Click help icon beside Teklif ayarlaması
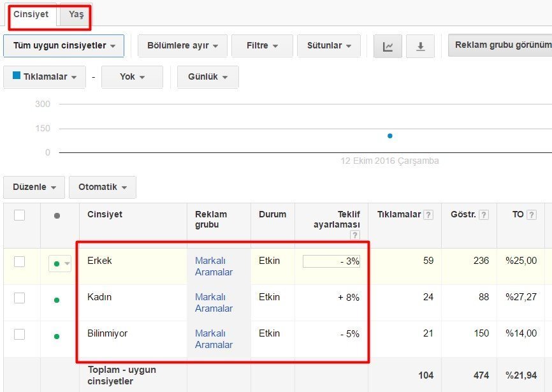This screenshot has height=392, width=552. (x=355, y=236)
